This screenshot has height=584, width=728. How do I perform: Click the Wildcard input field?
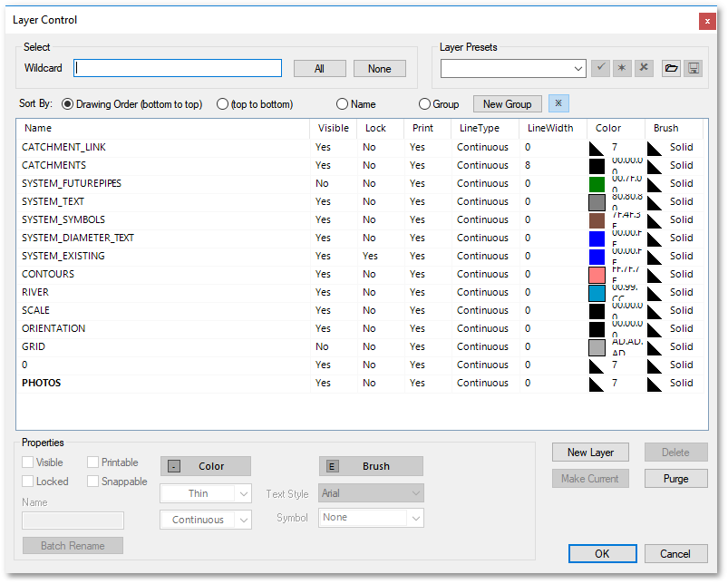[178, 68]
